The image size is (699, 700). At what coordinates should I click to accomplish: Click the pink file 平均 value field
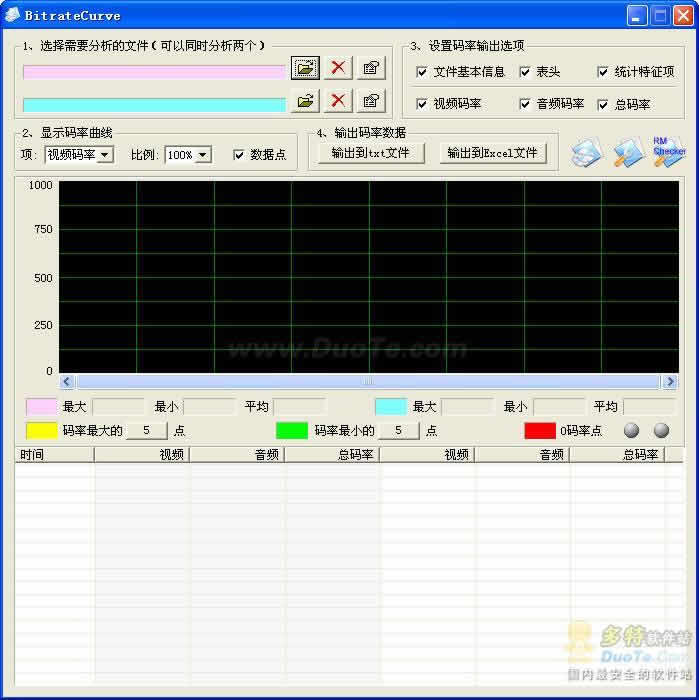[x=300, y=407]
